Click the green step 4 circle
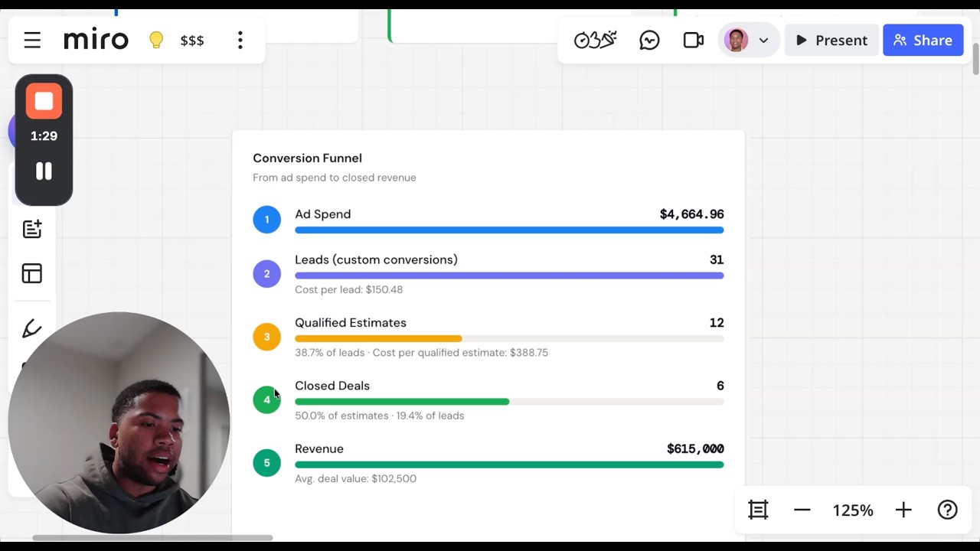This screenshot has height=551, width=980. coord(267,399)
